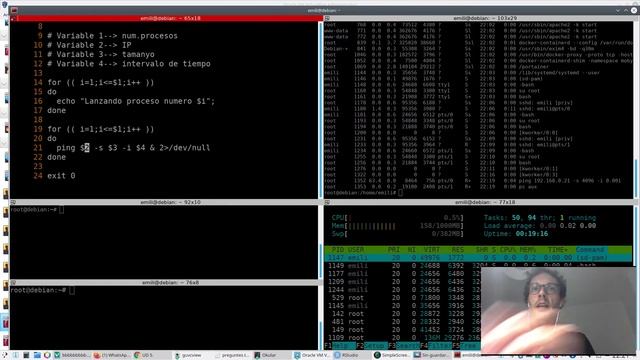Launch the round browser icon in the taskbar
The height and width of the screenshot is (360, 640).
tap(47, 355)
